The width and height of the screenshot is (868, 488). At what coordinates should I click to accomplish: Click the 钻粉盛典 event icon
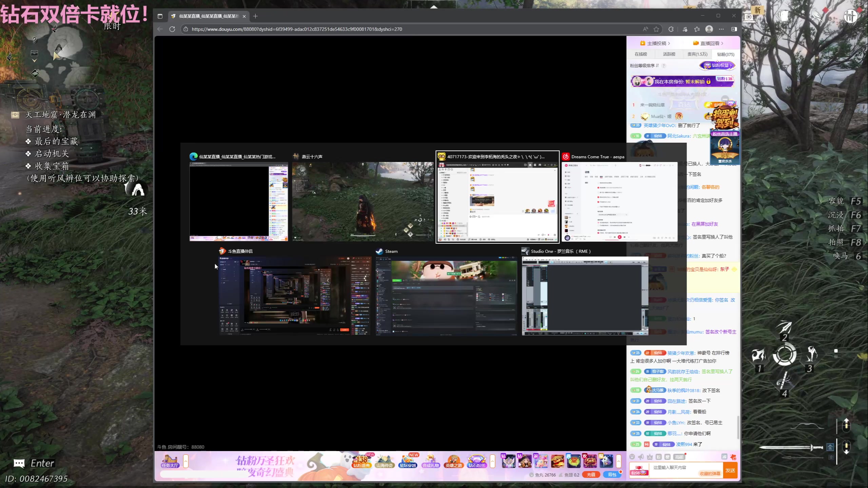point(361,461)
